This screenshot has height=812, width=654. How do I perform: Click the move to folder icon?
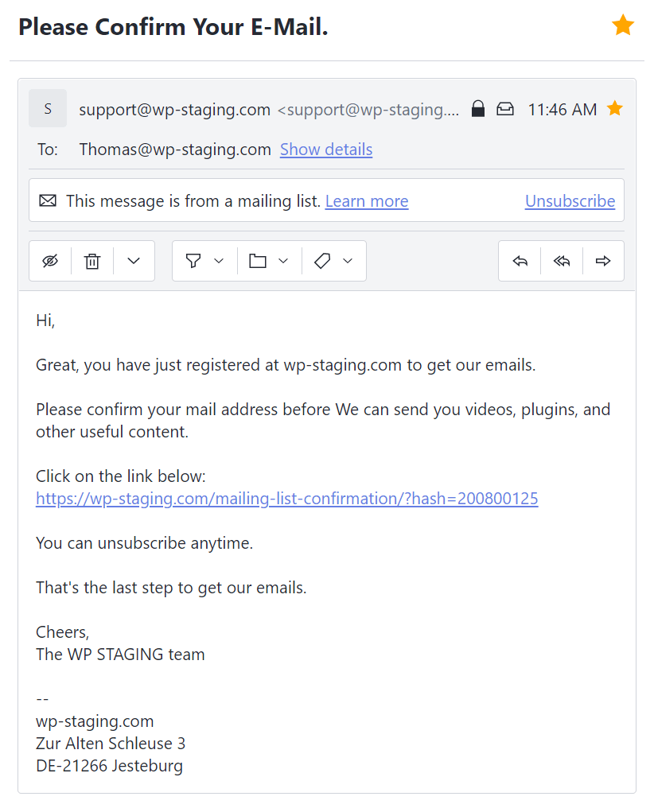click(x=258, y=261)
